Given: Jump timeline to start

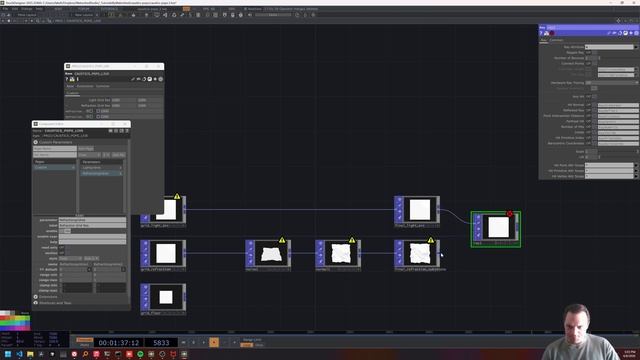Looking at the screenshot, I should coord(183,342).
